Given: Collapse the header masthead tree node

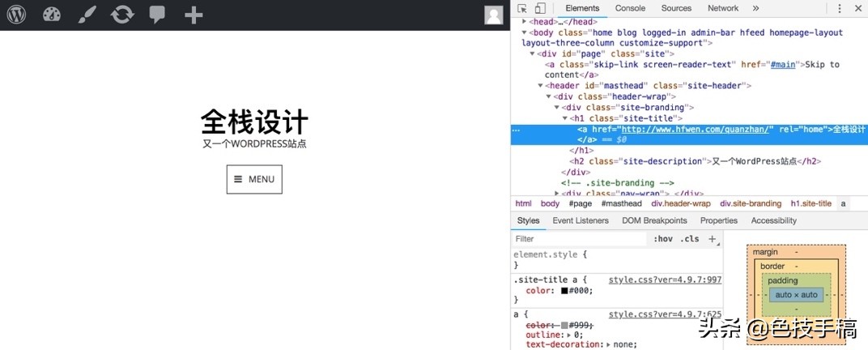Looking at the screenshot, I should click(541, 86).
